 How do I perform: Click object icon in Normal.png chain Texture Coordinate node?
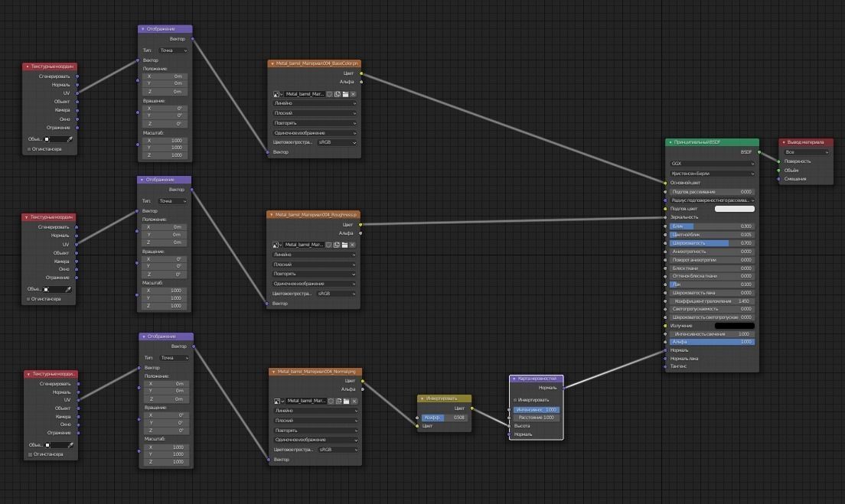tap(48, 445)
